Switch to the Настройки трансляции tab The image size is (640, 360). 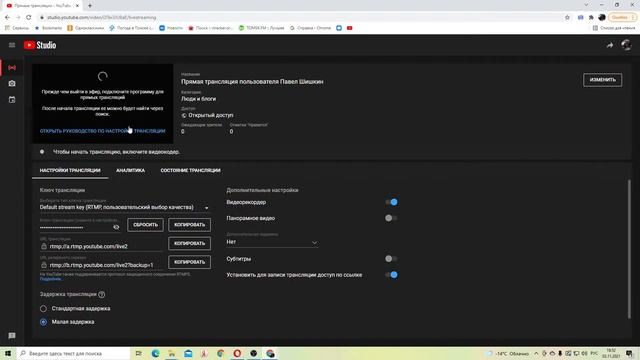click(x=70, y=170)
